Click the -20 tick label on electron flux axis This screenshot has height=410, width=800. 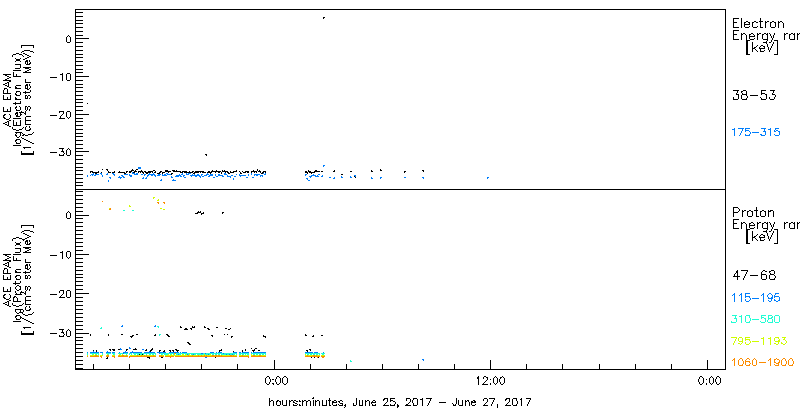click(x=60, y=114)
